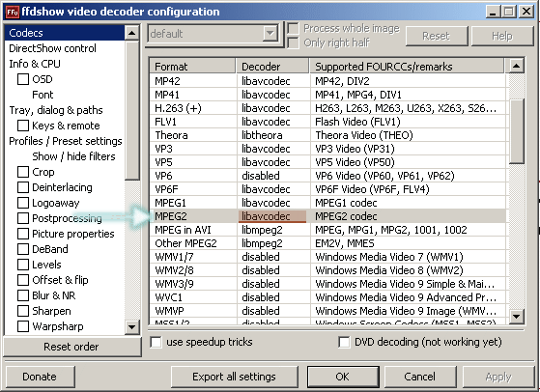The image size is (540, 392).
Task: Click the filter list scrollbar thumb
Action: 132,110
